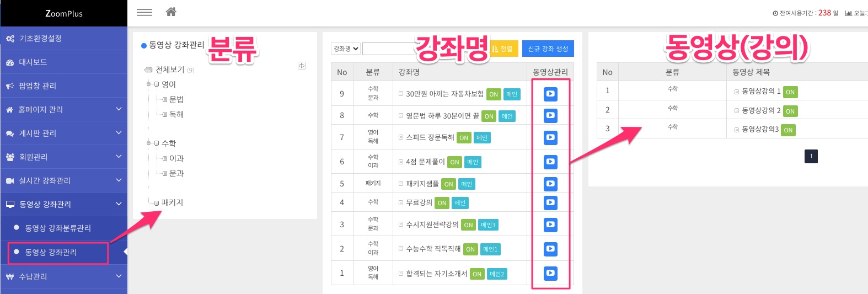Toggle the hamburger sidebar menu icon

144,12
